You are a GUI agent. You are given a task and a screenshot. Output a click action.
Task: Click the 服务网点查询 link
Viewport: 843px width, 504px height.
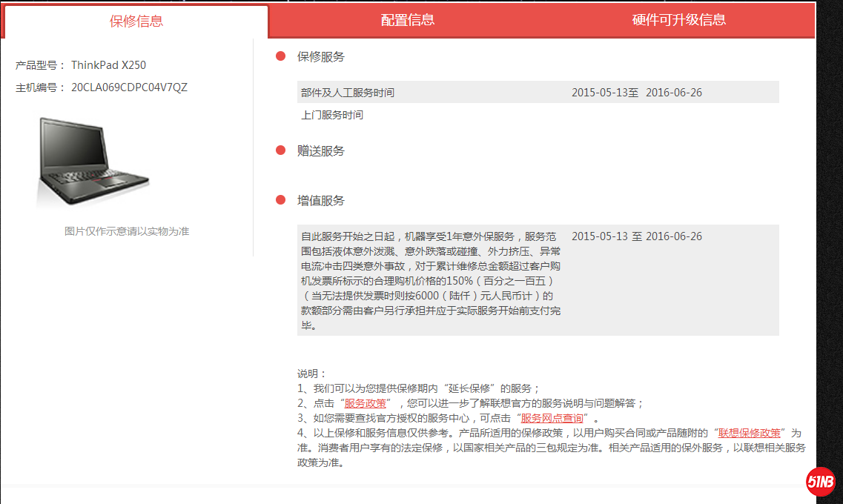552,418
